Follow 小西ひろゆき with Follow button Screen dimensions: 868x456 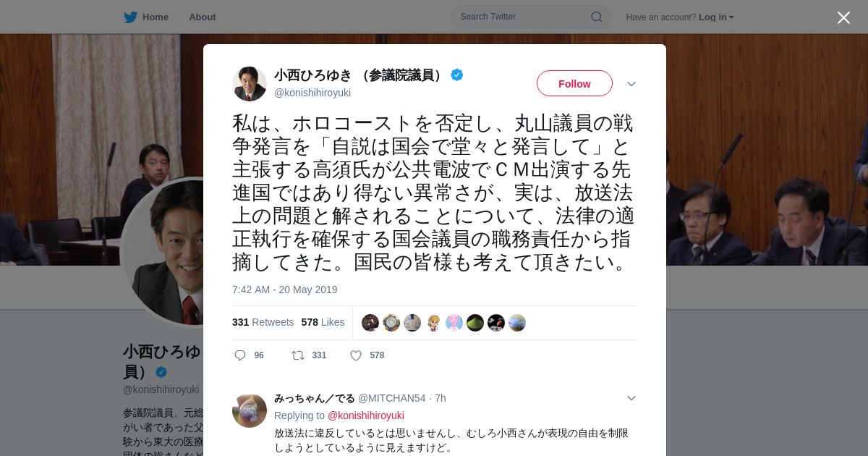(574, 83)
